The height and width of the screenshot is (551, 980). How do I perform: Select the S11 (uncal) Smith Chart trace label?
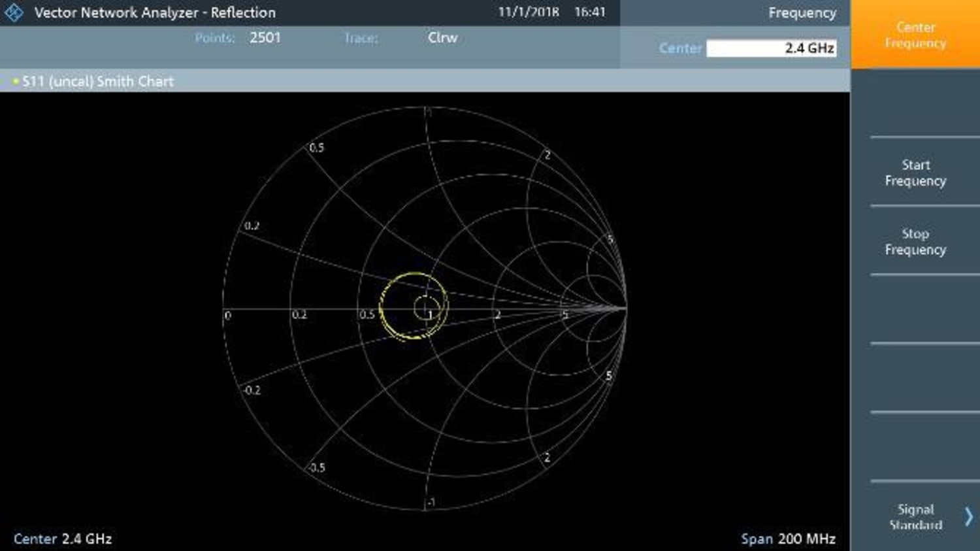[x=97, y=81]
